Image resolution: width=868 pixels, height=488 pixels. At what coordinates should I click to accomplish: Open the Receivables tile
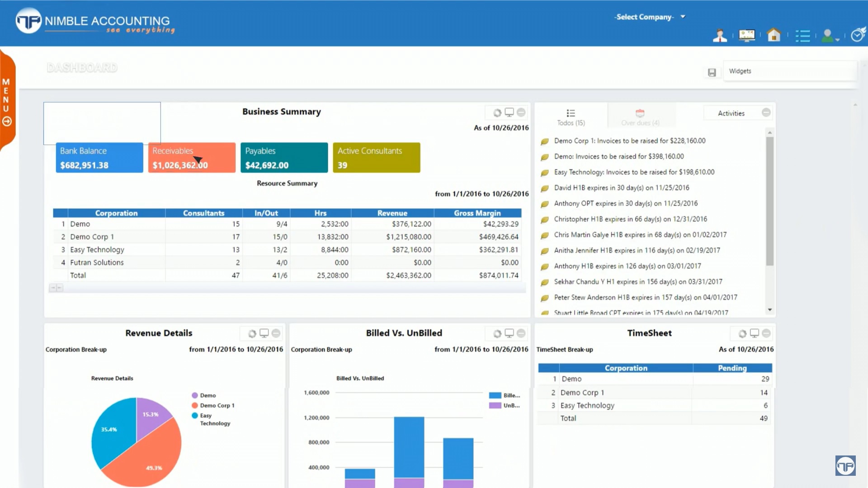192,158
